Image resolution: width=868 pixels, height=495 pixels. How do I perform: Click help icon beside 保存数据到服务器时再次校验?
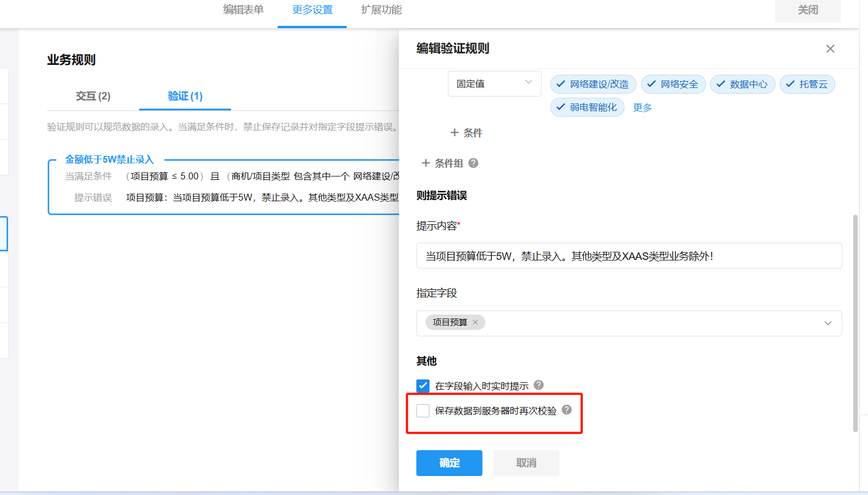[567, 410]
